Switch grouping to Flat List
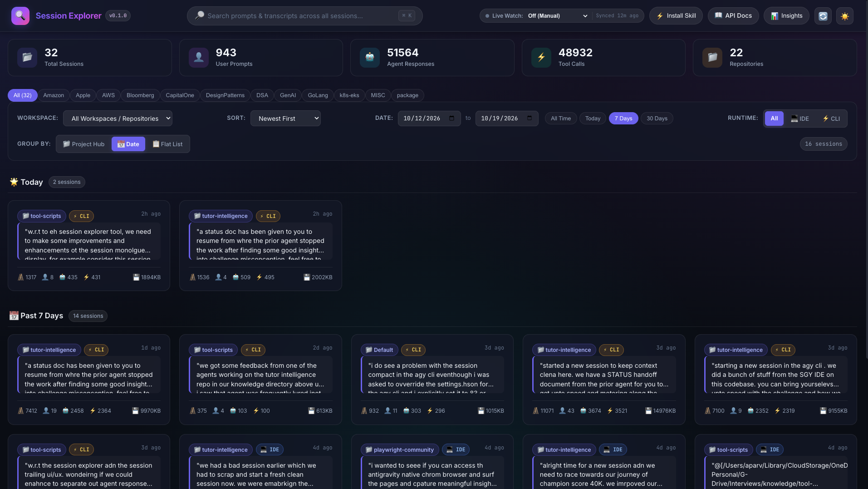868x489 pixels. 167,144
